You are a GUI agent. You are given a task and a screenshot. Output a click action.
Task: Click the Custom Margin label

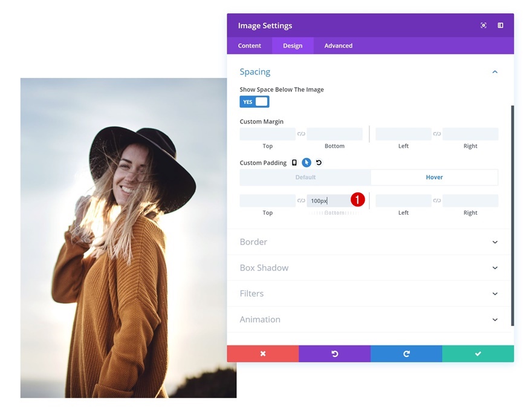pyautogui.click(x=261, y=122)
